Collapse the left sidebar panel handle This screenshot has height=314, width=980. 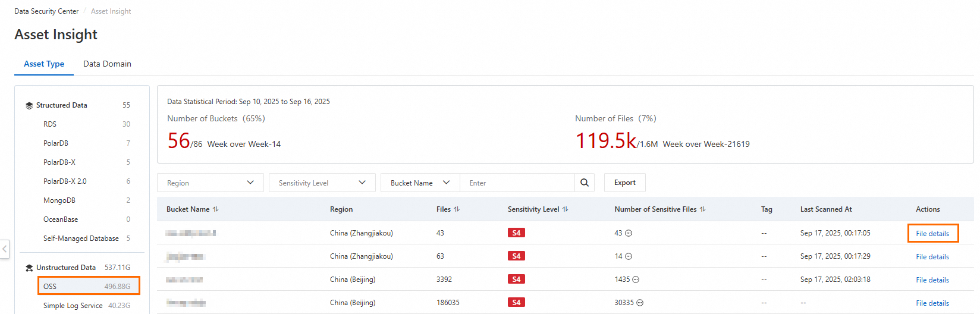[x=5, y=249]
